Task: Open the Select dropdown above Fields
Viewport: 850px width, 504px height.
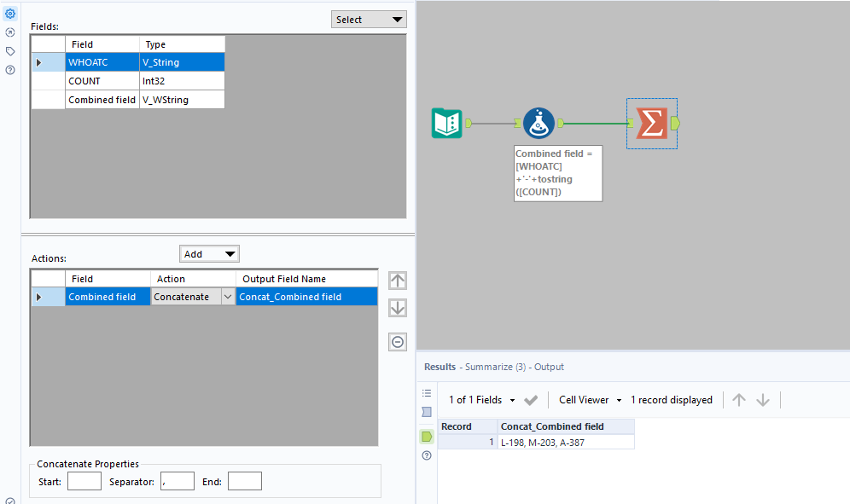Action: [369, 18]
